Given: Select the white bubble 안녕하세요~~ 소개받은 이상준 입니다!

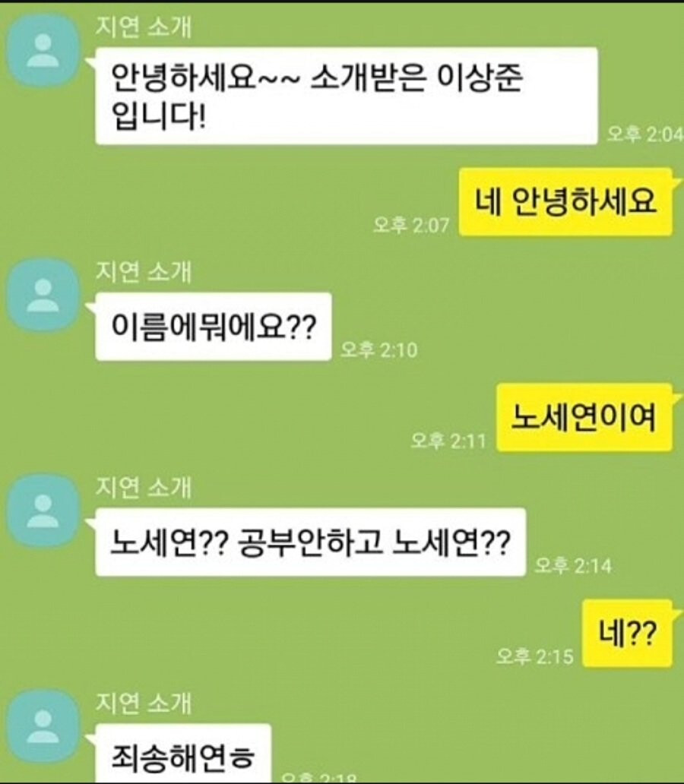Looking at the screenshot, I should tap(347, 96).
